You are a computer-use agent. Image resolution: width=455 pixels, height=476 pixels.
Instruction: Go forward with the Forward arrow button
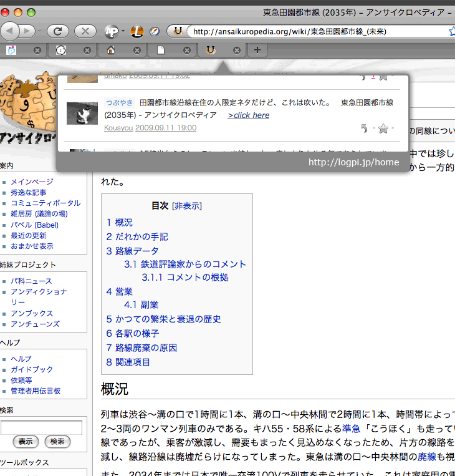click(x=27, y=31)
